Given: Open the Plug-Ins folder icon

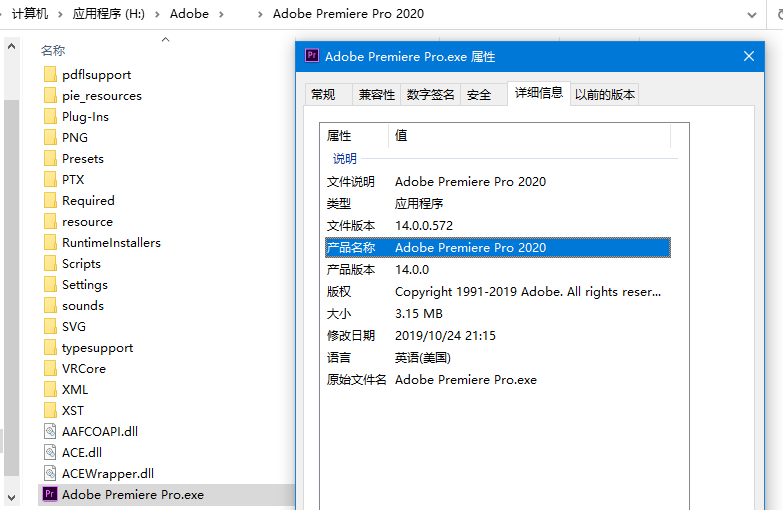Looking at the screenshot, I should [50, 117].
